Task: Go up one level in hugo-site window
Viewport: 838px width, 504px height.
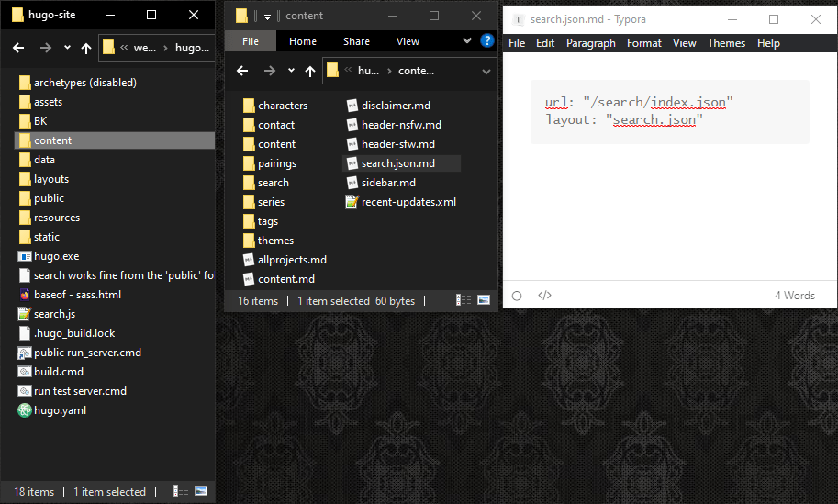Action: [86, 48]
